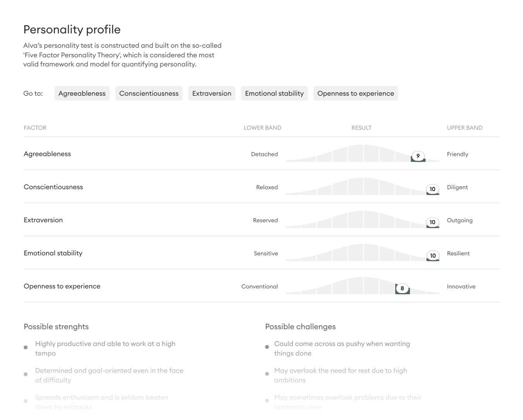Click the RESULT column header
This screenshot has width=523, height=420.
[361, 127]
